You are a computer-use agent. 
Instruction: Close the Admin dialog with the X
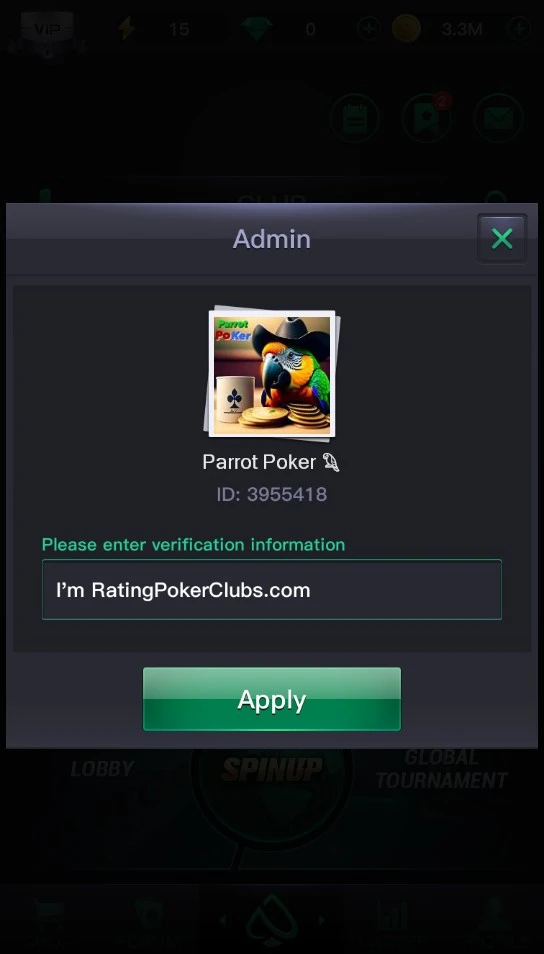[501, 238]
